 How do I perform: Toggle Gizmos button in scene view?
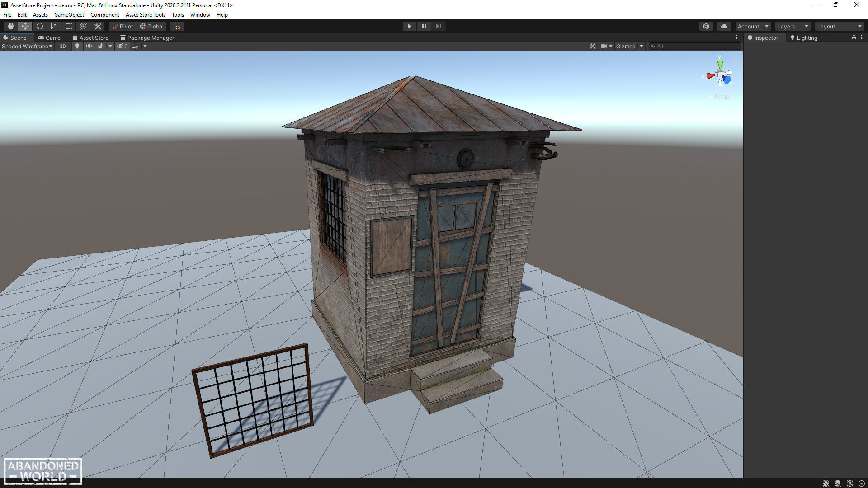click(x=626, y=46)
